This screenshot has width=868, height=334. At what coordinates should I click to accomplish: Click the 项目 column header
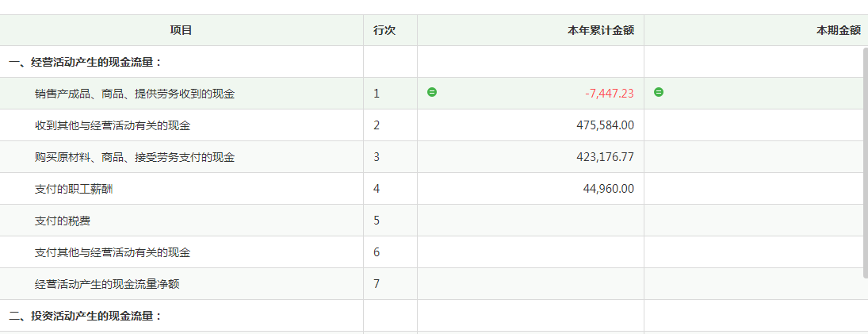point(181,30)
